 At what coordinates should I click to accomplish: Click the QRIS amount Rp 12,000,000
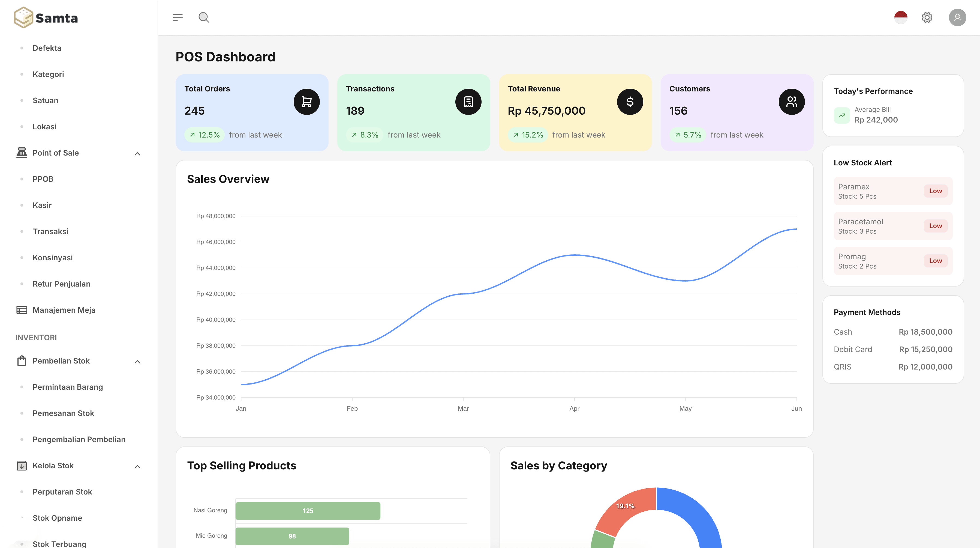tap(925, 367)
